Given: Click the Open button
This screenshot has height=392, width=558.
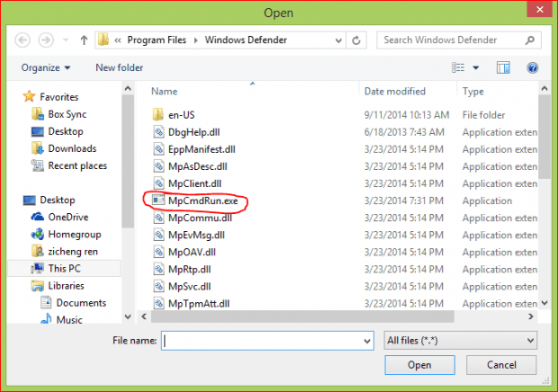Looking at the screenshot, I should (419, 365).
